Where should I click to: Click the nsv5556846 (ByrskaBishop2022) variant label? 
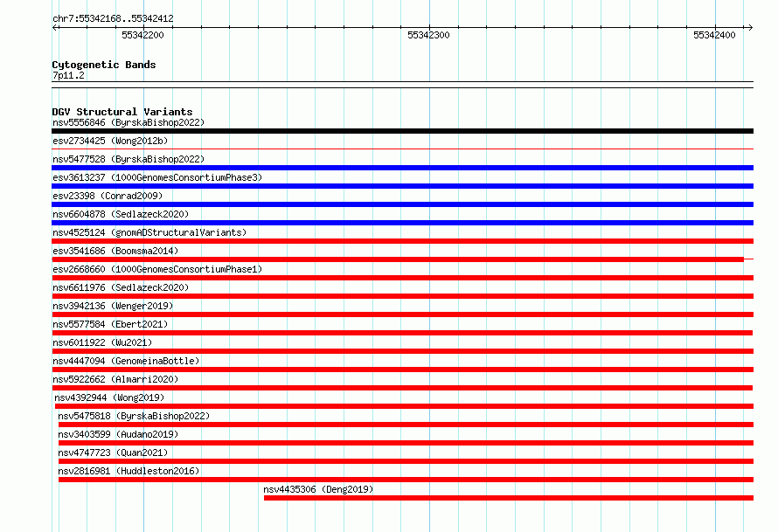(x=129, y=122)
